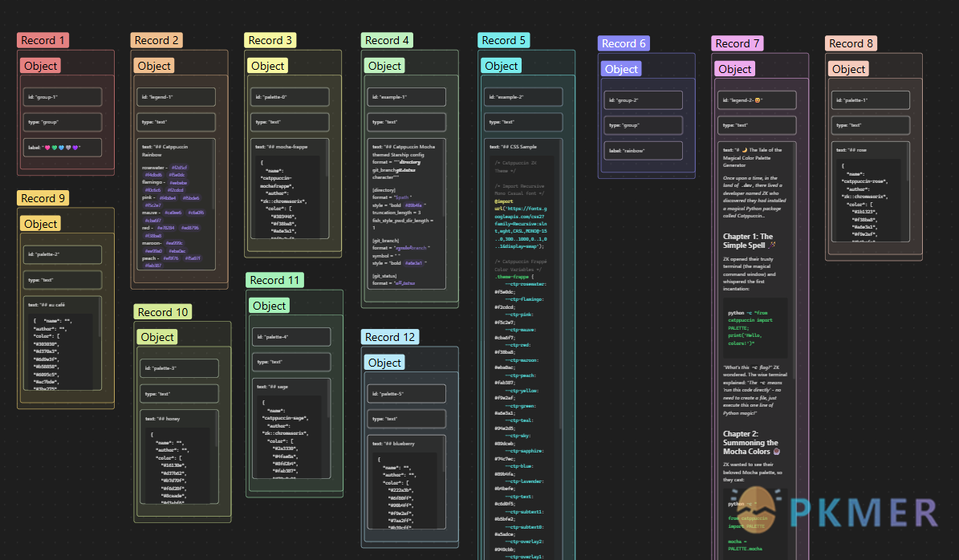Open the "## blueberry" text card
This screenshot has height=560, width=959.
[x=407, y=481]
